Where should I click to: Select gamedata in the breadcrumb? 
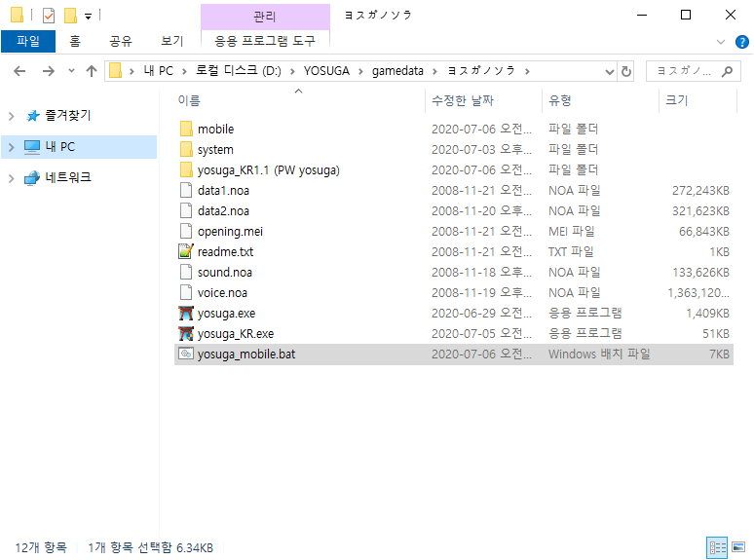pyautogui.click(x=397, y=71)
